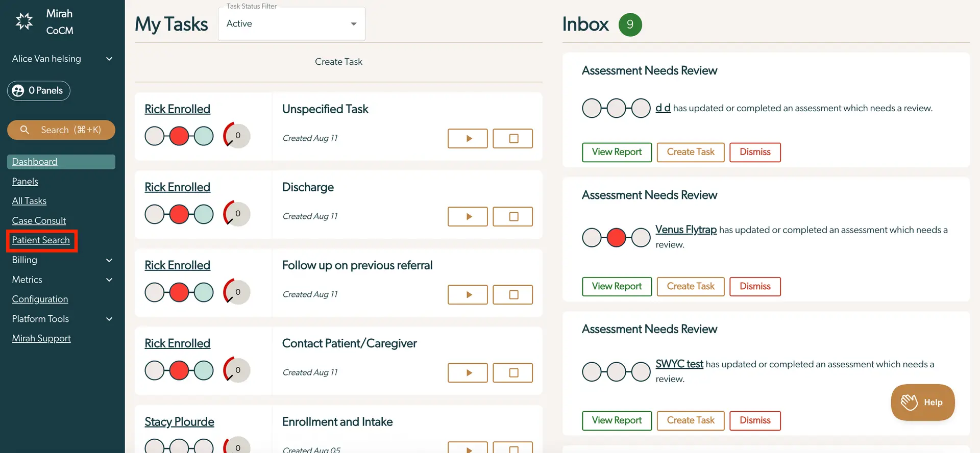Toggle the checkbox on the Discharge task
980x453 pixels.
[x=512, y=216]
